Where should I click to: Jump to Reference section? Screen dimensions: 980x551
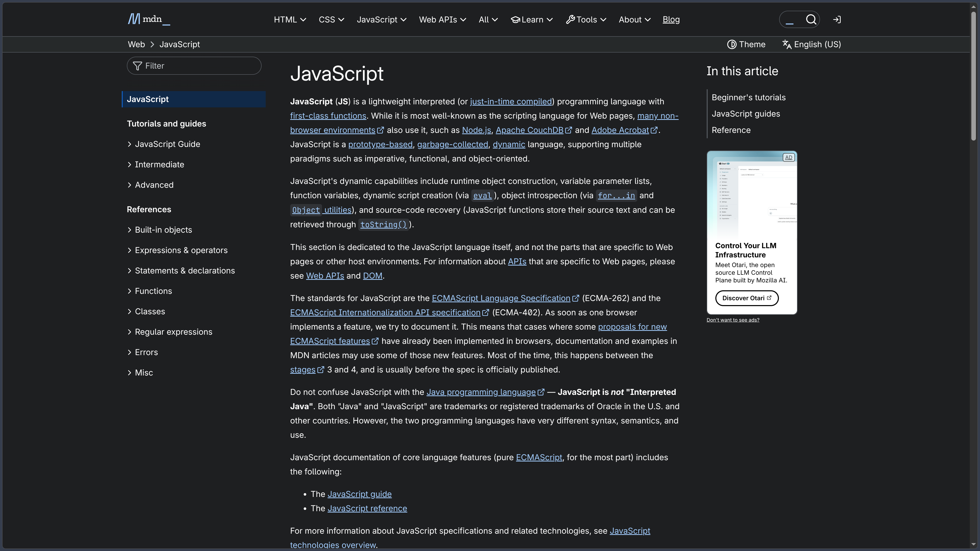click(x=731, y=130)
